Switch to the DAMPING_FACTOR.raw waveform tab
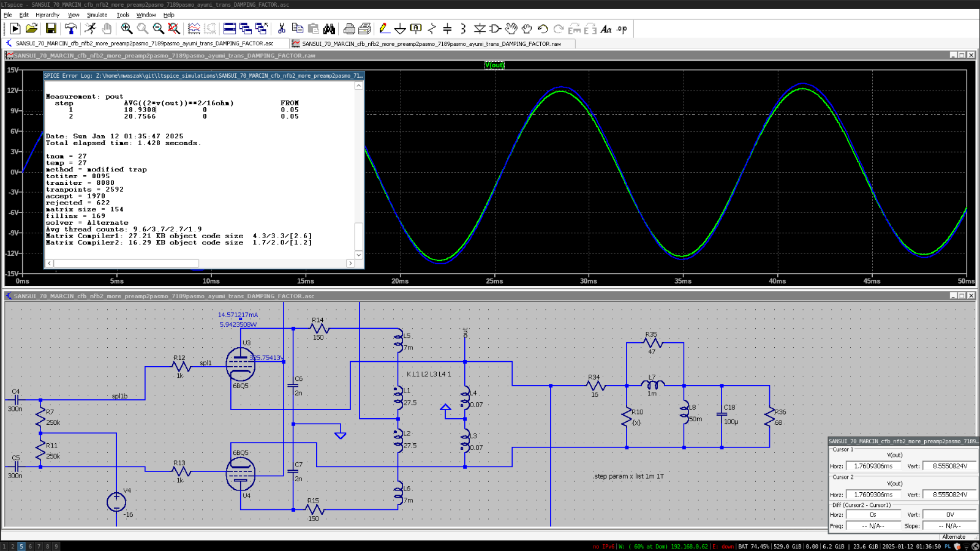 point(432,43)
